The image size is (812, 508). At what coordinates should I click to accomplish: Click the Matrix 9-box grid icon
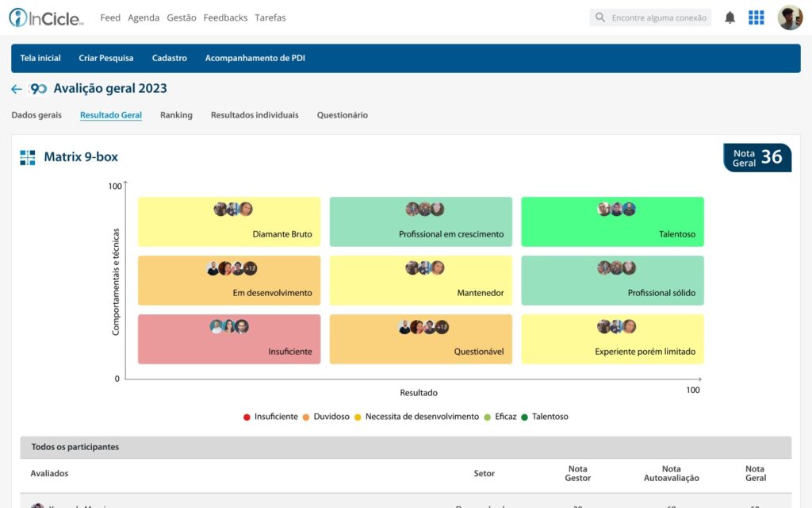(x=28, y=158)
